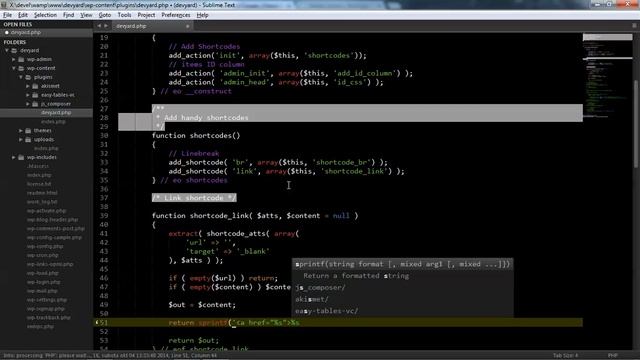Expand the themes folder arrow

(21, 131)
